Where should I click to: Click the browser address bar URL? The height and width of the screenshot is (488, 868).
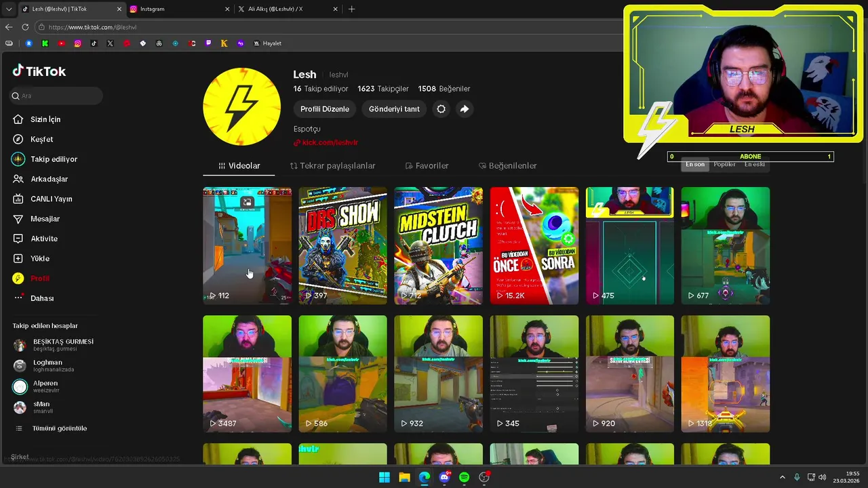[92, 27]
